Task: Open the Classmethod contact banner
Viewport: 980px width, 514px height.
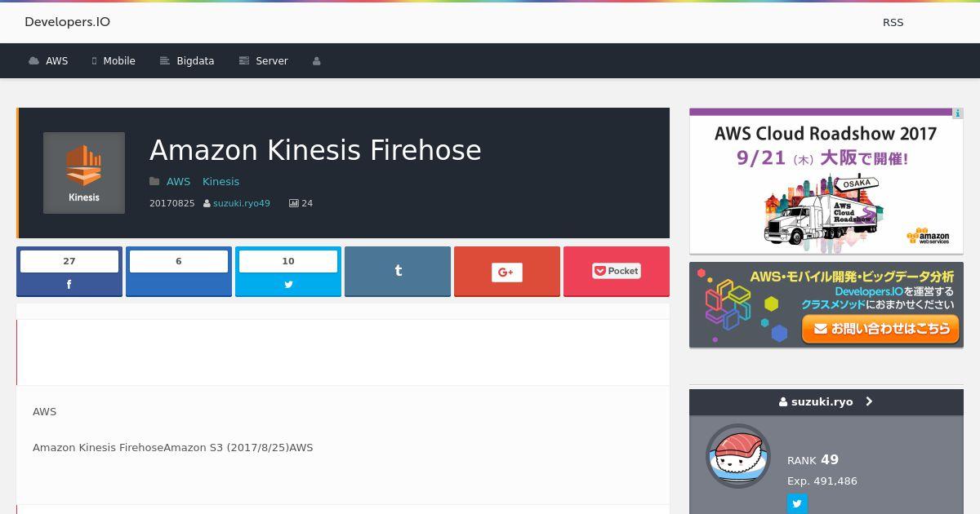Action: [826, 305]
